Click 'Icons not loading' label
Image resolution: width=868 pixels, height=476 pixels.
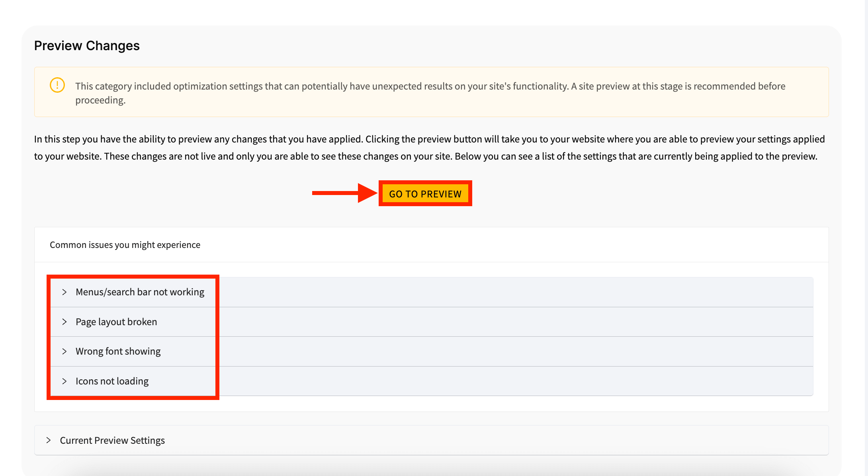112,381
